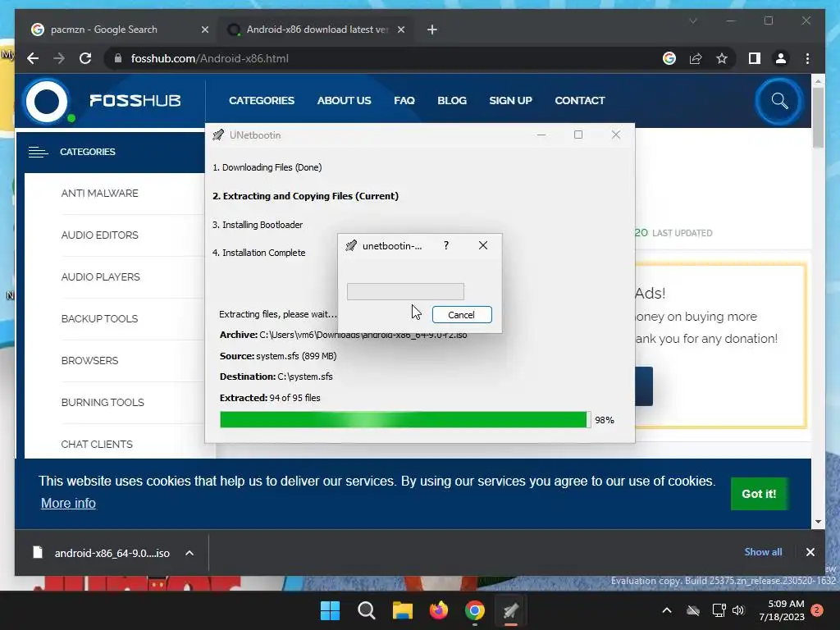Open Firefox from taskbar
This screenshot has width=840, height=630.
tap(439, 610)
